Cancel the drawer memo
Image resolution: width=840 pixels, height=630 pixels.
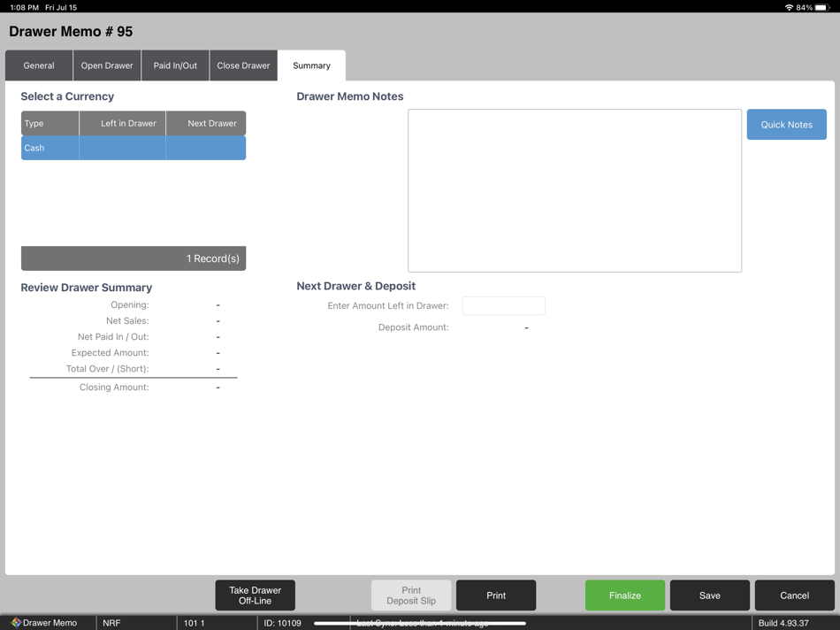pyautogui.click(x=793, y=595)
